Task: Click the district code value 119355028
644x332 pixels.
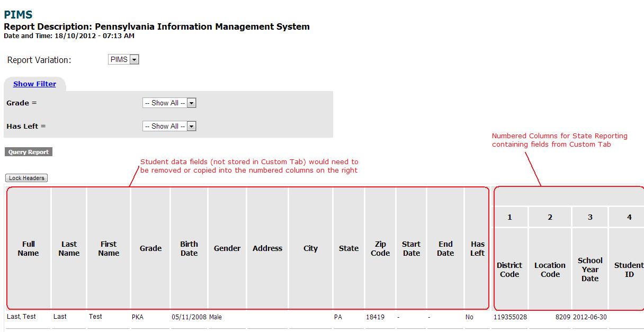Action: (x=509, y=317)
